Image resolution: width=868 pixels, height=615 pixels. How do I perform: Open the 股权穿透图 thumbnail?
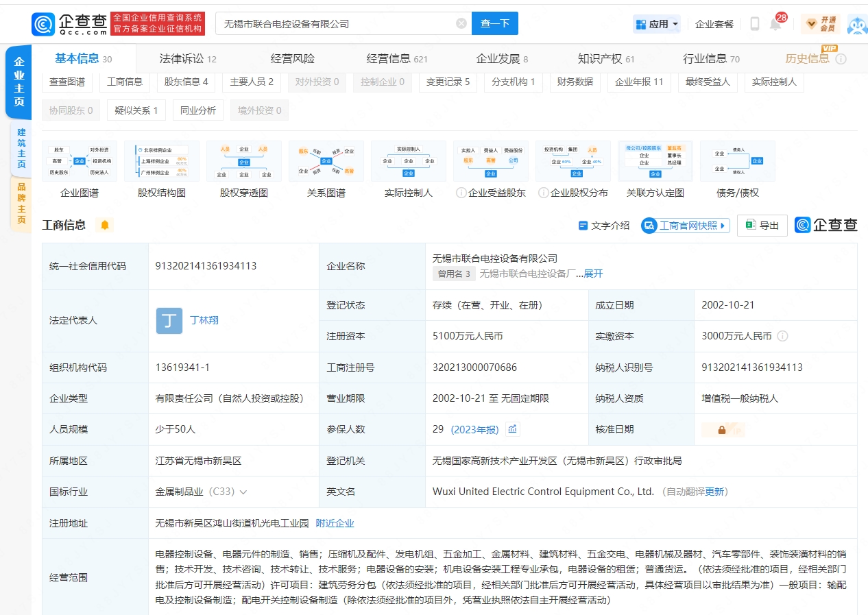point(244,161)
